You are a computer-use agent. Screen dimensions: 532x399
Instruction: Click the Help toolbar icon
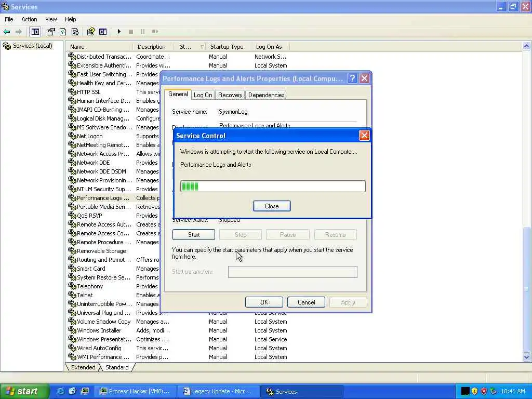point(90,32)
